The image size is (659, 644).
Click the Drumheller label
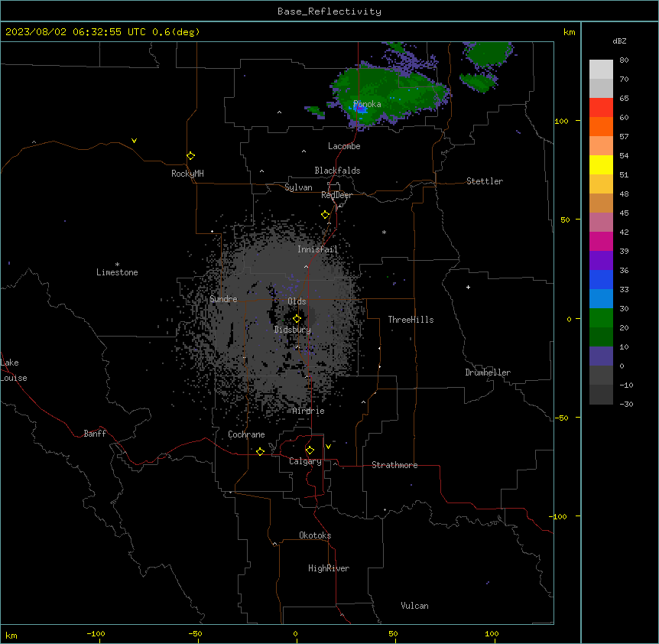click(x=488, y=372)
